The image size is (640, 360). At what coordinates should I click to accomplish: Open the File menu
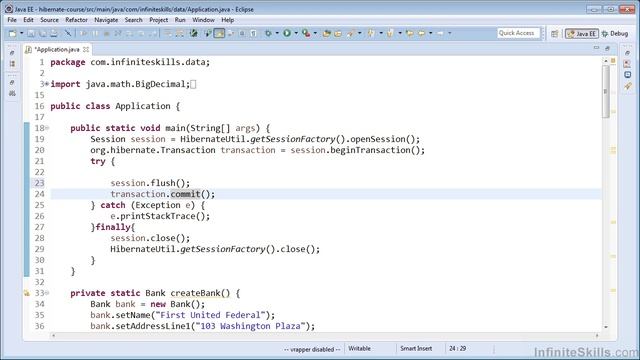coord(12,20)
